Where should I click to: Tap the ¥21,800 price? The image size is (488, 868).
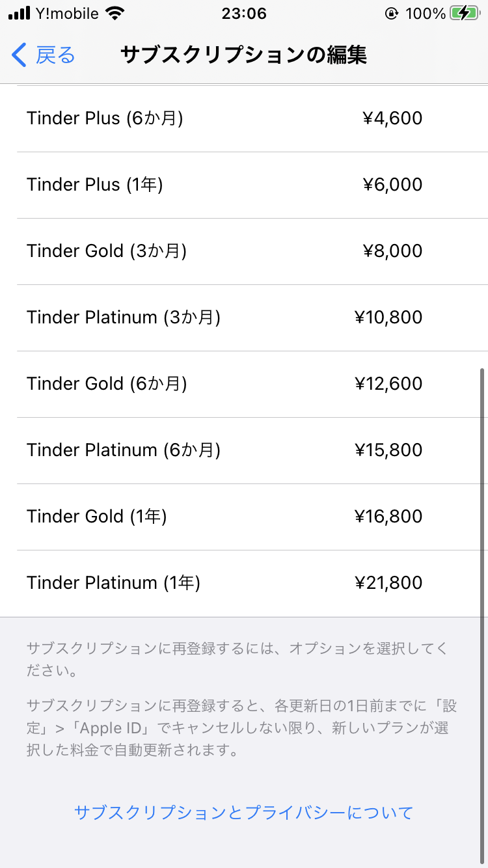click(388, 583)
